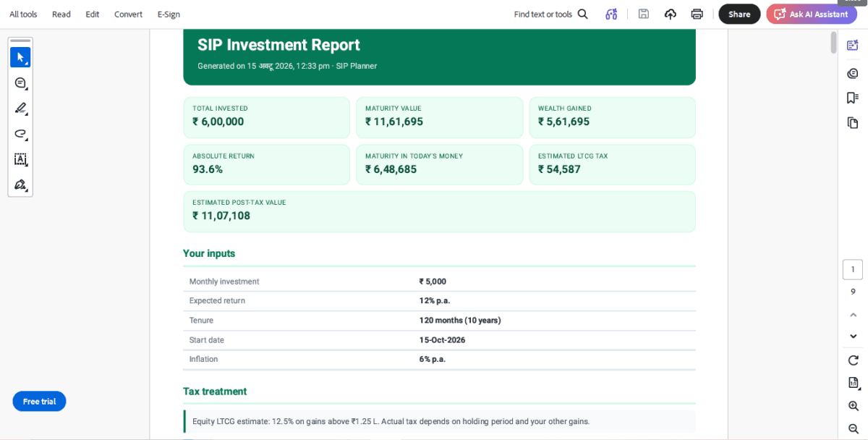Go to the next page arrow

(853, 337)
